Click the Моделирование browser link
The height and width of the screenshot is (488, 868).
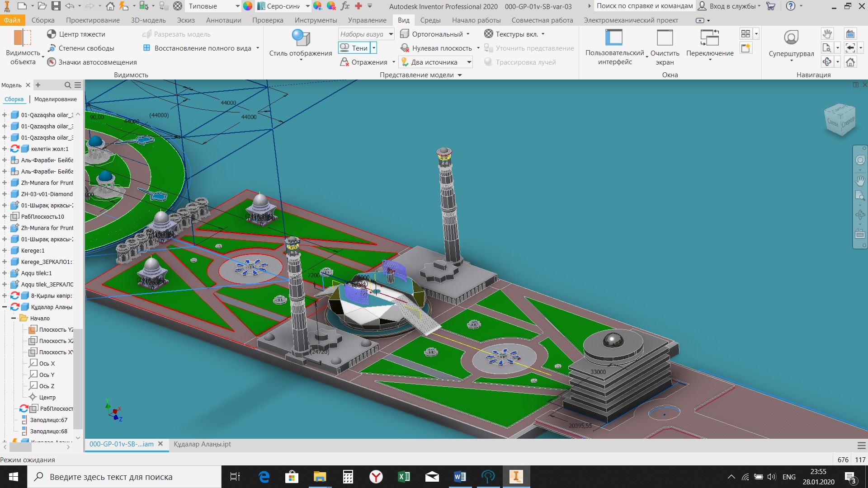click(56, 99)
